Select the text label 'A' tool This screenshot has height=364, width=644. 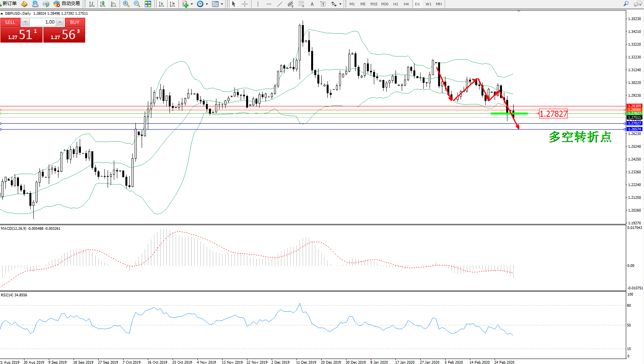coord(312,4)
